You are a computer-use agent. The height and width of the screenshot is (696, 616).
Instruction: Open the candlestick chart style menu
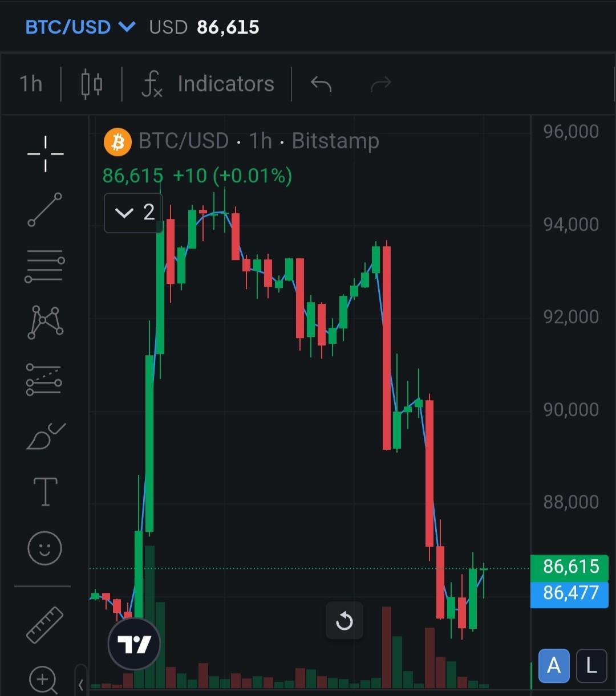click(91, 84)
